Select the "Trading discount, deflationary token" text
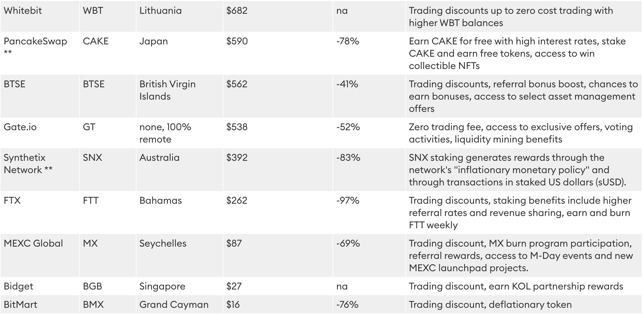 click(490, 305)
